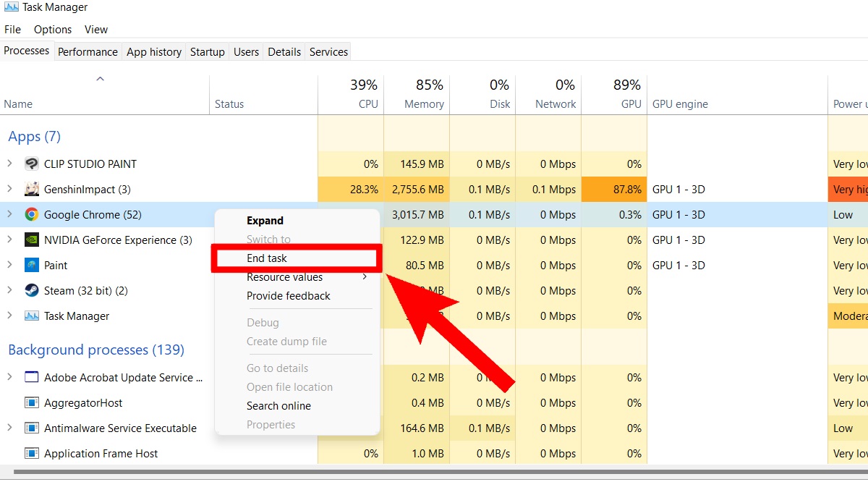The image size is (868, 495).
Task: Expand the Adobe Acrobat Update Service row
Action: [x=9, y=377]
